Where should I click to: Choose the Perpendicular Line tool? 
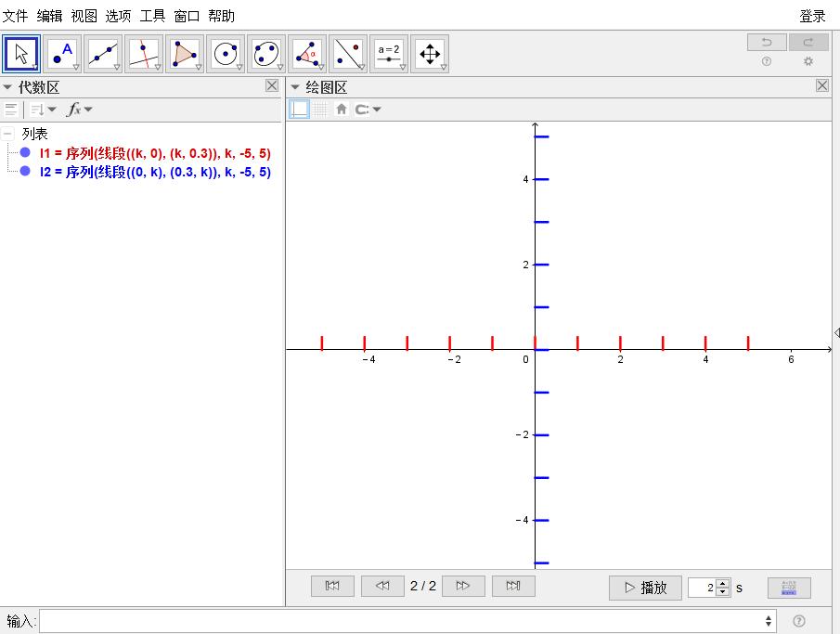point(144,54)
